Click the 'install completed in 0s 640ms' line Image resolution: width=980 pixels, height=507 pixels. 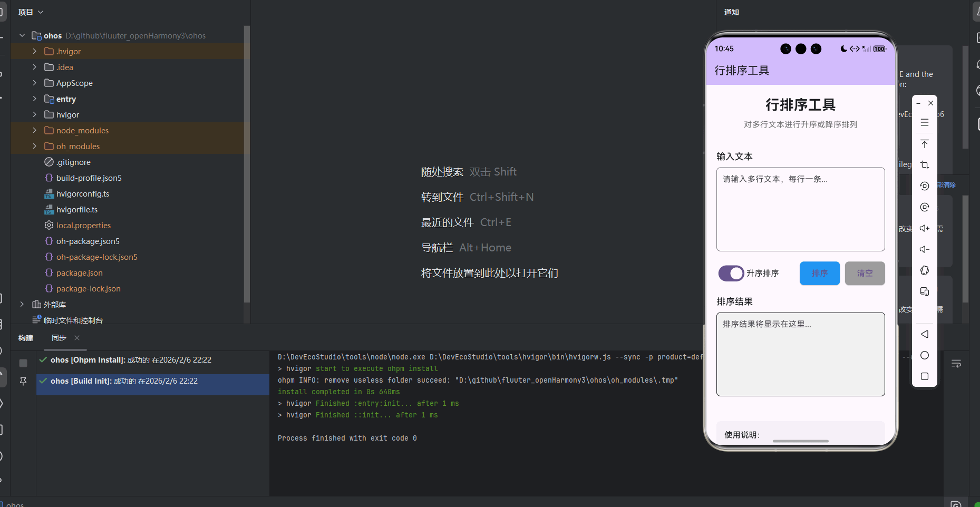[338, 392]
